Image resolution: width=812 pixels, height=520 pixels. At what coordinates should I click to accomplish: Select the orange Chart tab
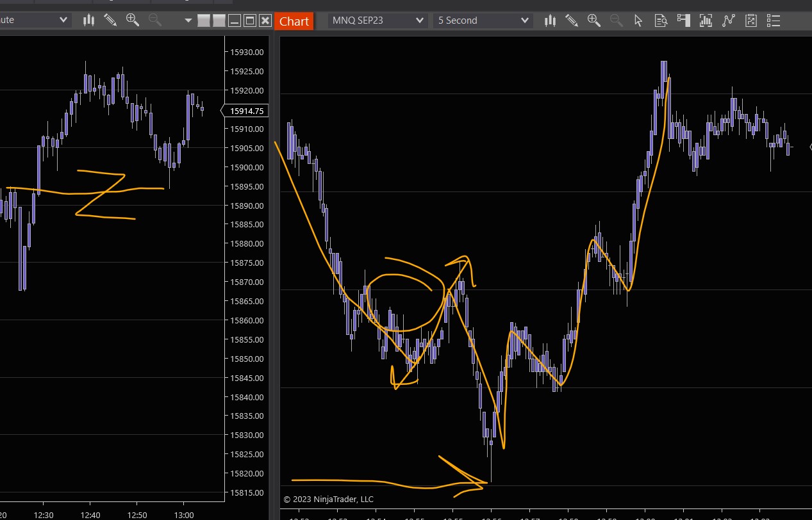294,21
